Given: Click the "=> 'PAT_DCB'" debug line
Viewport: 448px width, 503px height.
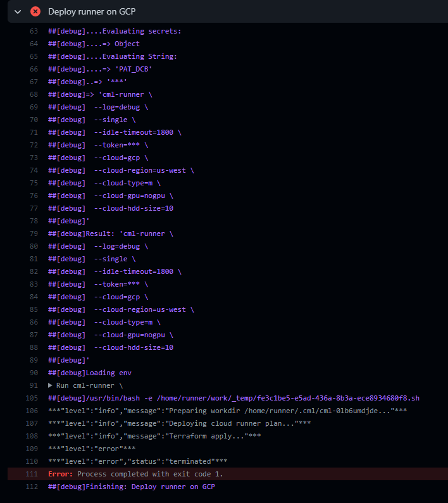Looking at the screenshot, I should 100,69.
